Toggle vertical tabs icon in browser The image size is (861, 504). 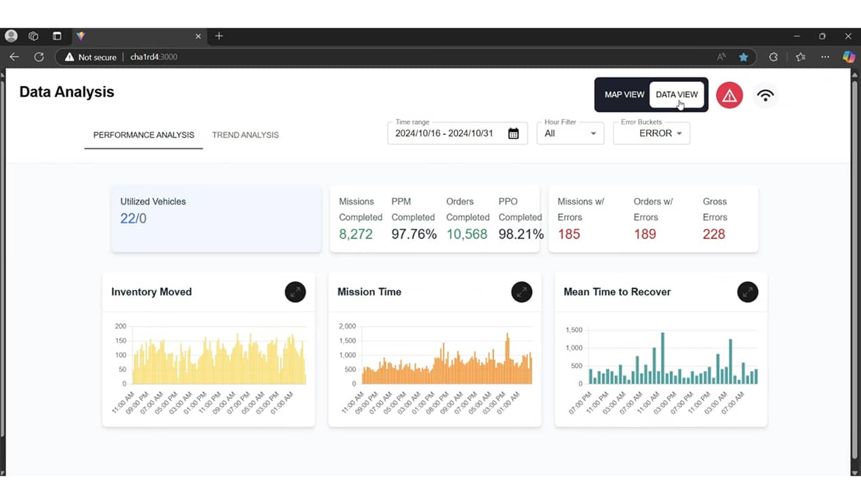click(x=57, y=36)
